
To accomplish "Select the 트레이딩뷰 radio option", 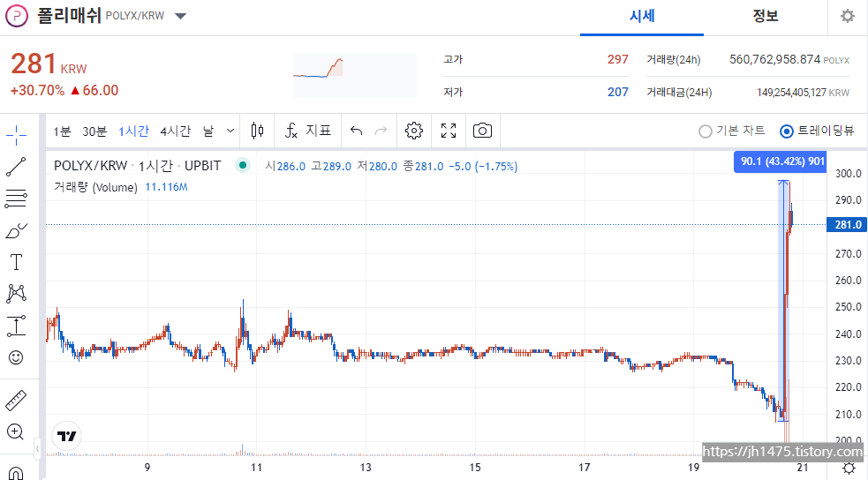I will [x=817, y=131].
